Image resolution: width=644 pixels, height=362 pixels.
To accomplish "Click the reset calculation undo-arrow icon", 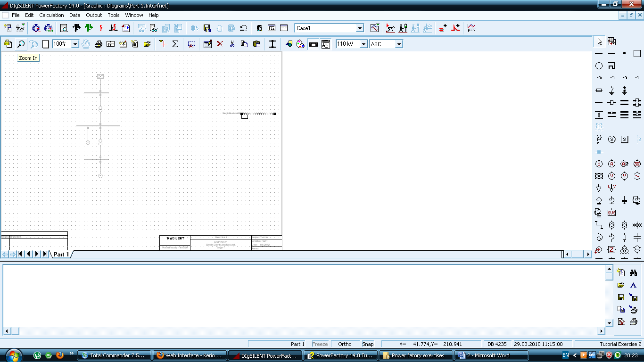I will click(244, 28).
